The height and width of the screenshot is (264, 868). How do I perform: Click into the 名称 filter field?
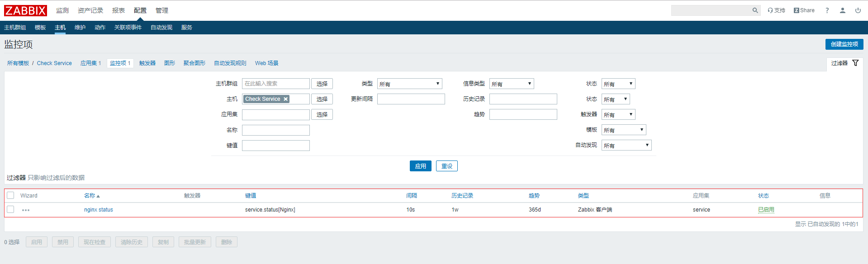(x=275, y=130)
